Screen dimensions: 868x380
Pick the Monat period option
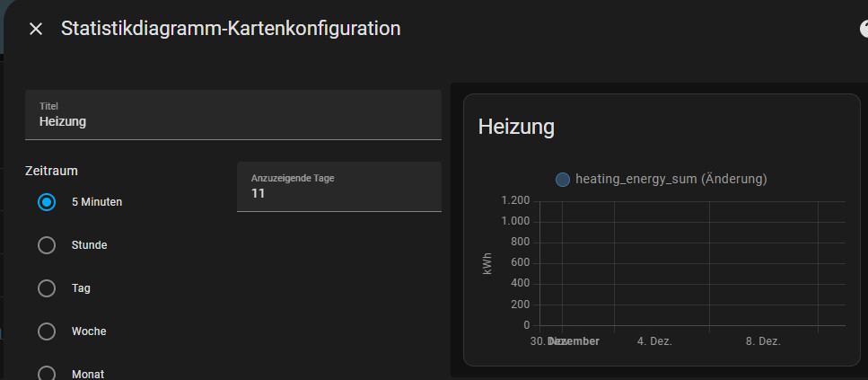(x=47, y=374)
